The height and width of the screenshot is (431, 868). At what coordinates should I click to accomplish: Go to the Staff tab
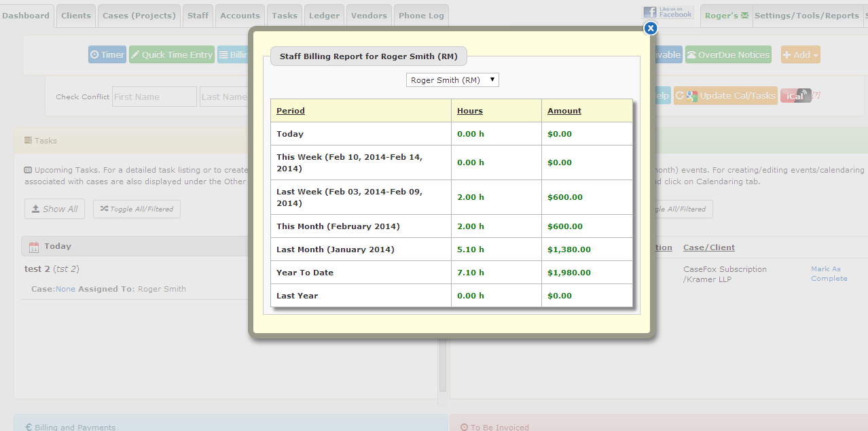tap(198, 16)
